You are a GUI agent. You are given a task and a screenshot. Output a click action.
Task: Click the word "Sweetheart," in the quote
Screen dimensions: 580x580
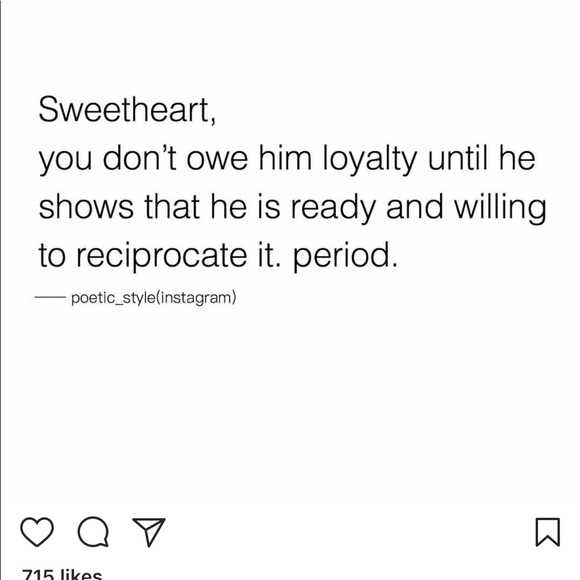[127, 109]
